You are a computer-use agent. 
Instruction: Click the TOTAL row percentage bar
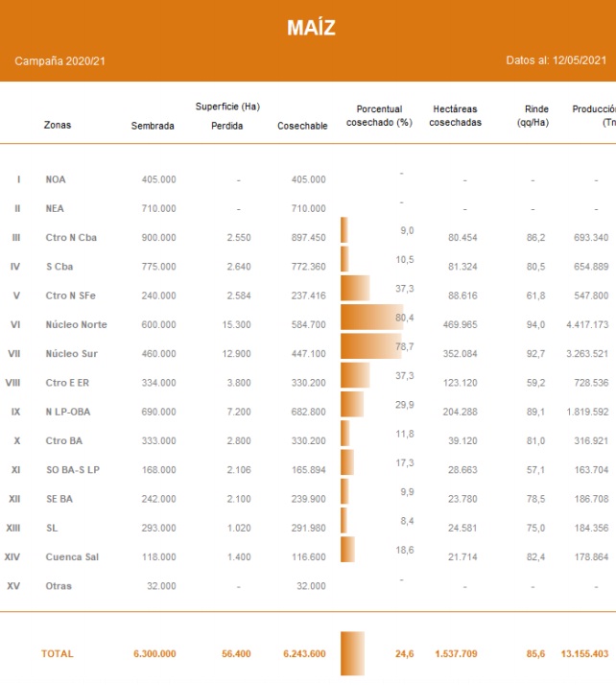[352, 653]
